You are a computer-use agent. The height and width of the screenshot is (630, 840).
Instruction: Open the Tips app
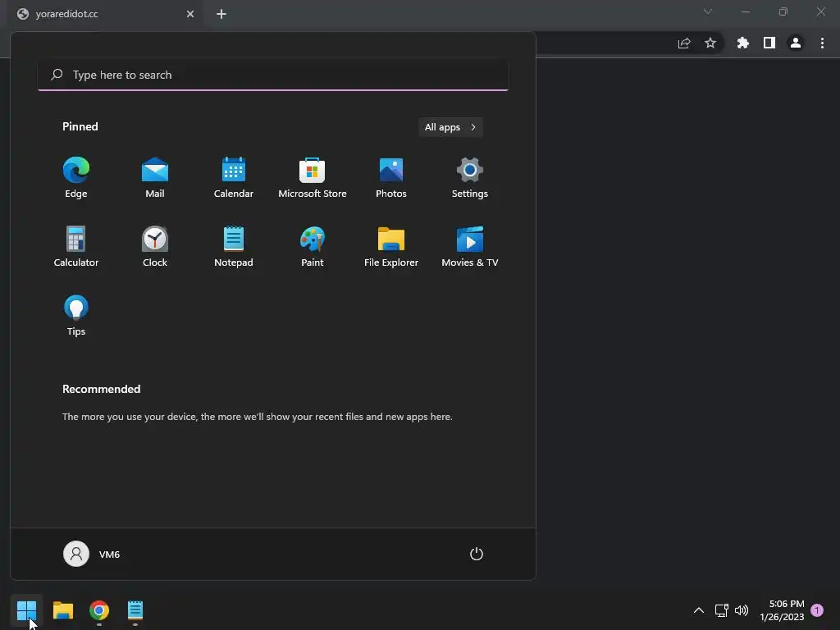point(76,316)
